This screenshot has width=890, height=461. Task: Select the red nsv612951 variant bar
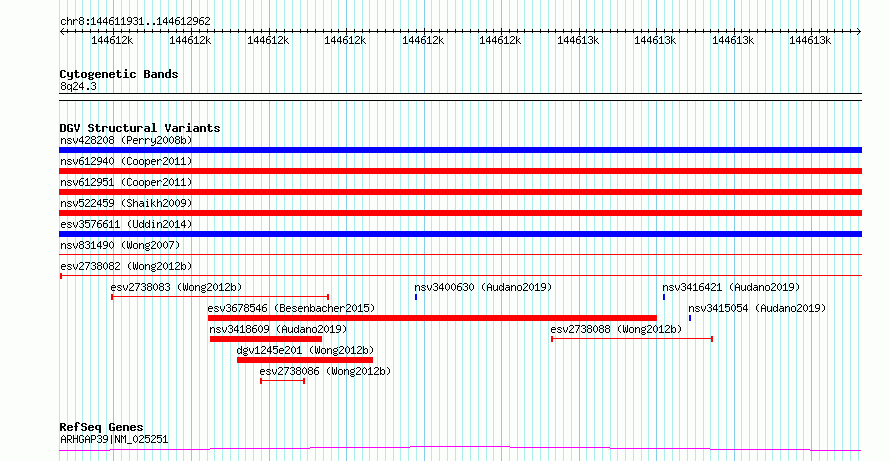pos(460,192)
